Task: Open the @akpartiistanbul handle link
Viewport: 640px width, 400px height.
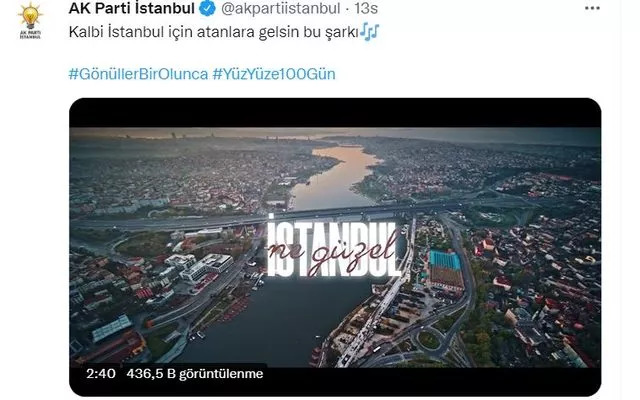Action: 280,9
